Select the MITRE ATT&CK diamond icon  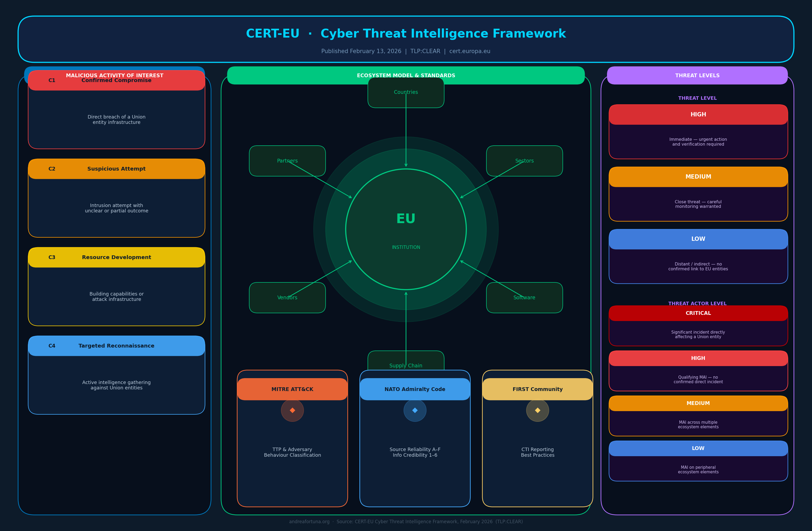pyautogui.click(x=292, y=411)
